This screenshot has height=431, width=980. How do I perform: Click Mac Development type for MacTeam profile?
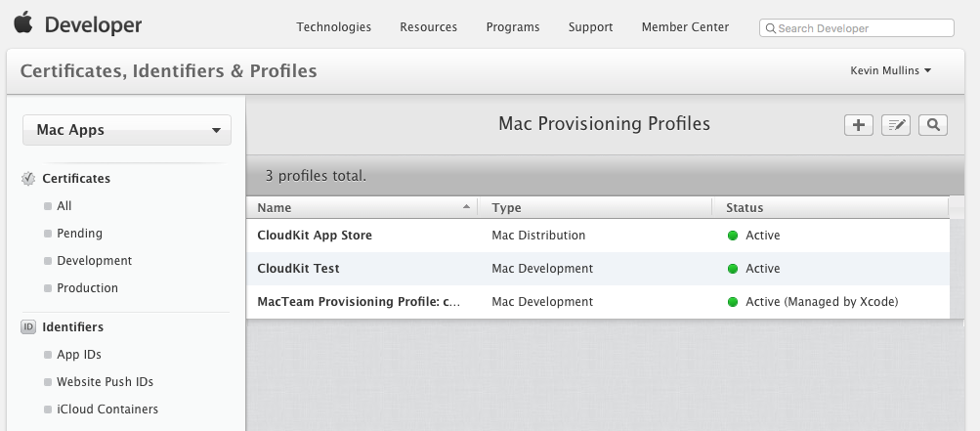pos(542,302)
